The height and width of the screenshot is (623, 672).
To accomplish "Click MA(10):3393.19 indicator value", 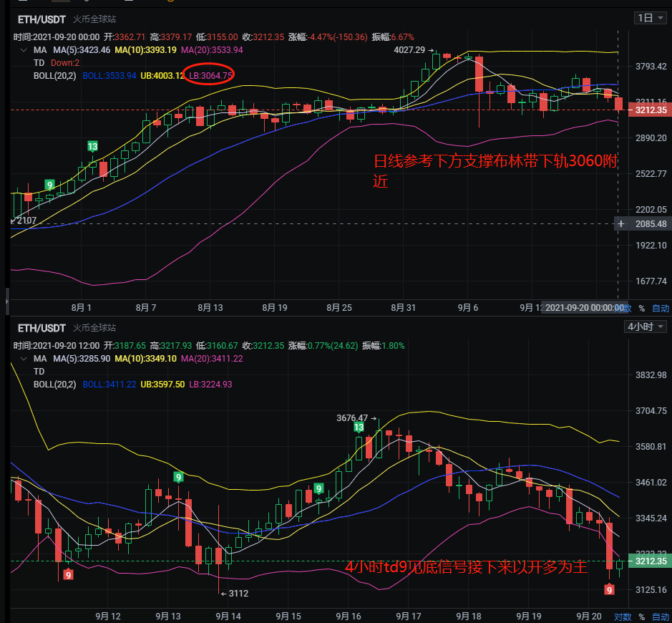I will tap(146, 49).
